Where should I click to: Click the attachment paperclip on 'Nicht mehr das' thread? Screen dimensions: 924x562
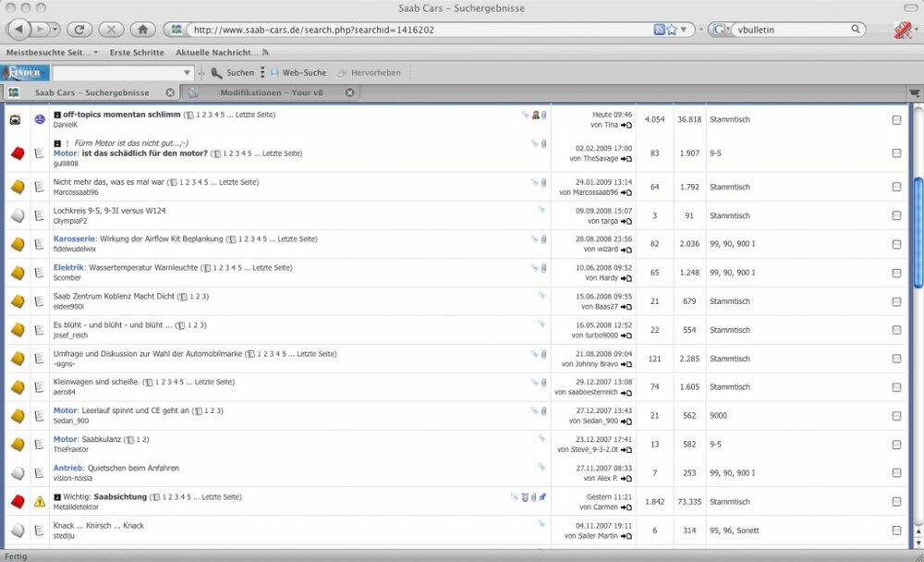tap(543, 182)
